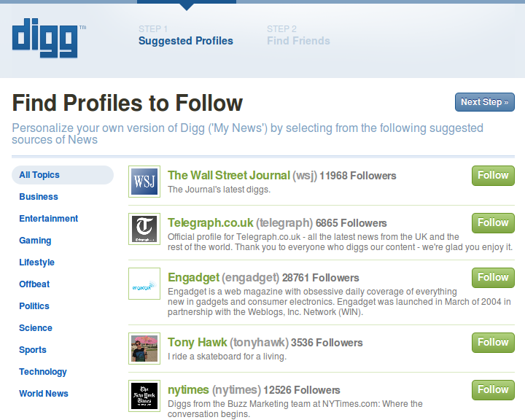Follow The Wall Street Journal
The height and width of the screenshot is (420, 525).
click(493, 176)
